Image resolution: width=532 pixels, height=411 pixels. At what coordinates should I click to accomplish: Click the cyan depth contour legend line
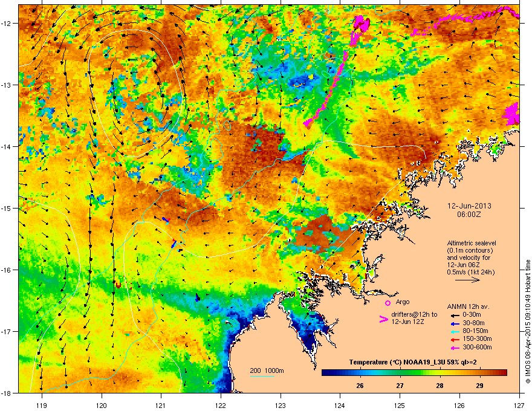tap(262, 376)
